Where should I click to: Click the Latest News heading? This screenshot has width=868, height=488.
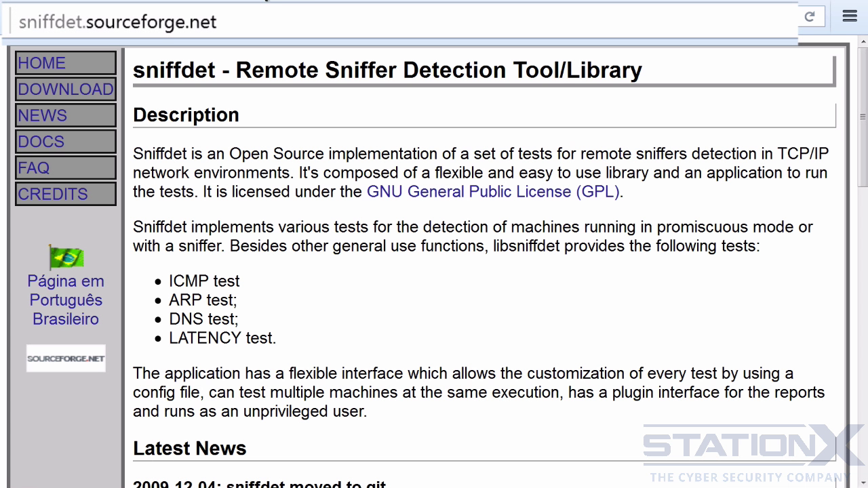click(189, 448)
